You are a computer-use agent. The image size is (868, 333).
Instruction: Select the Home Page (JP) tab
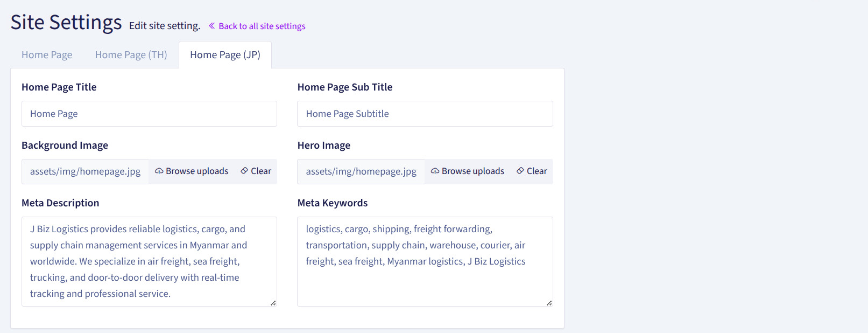(225, 55)
